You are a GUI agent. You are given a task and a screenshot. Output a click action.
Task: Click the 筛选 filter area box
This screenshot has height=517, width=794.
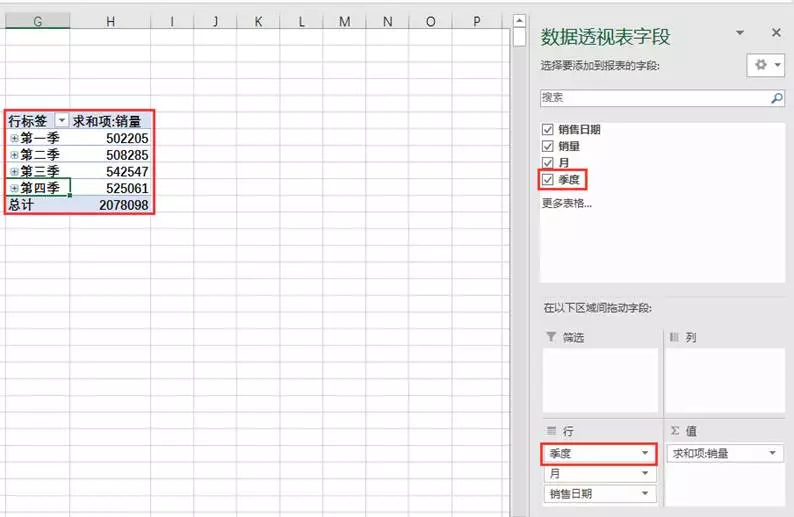click(600, 380)
